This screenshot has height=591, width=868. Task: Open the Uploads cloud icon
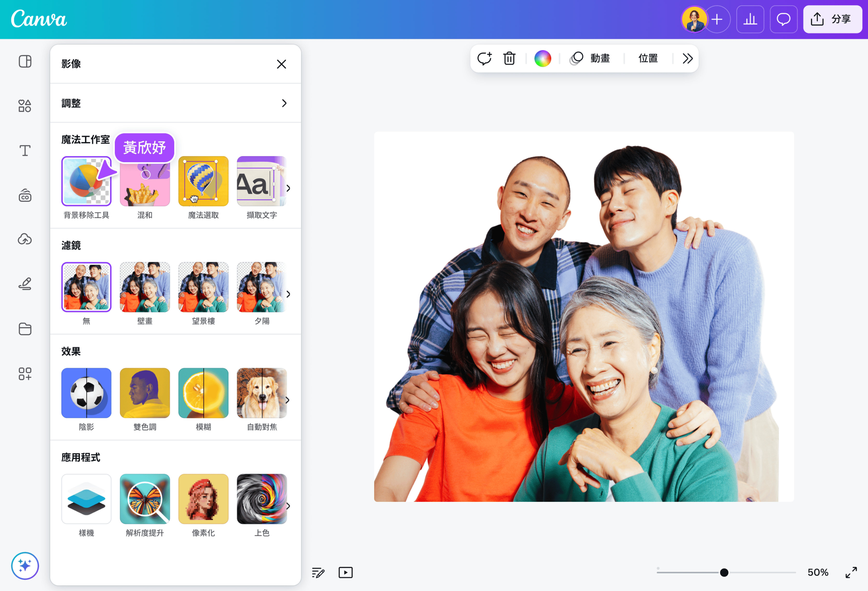(25, 239)
